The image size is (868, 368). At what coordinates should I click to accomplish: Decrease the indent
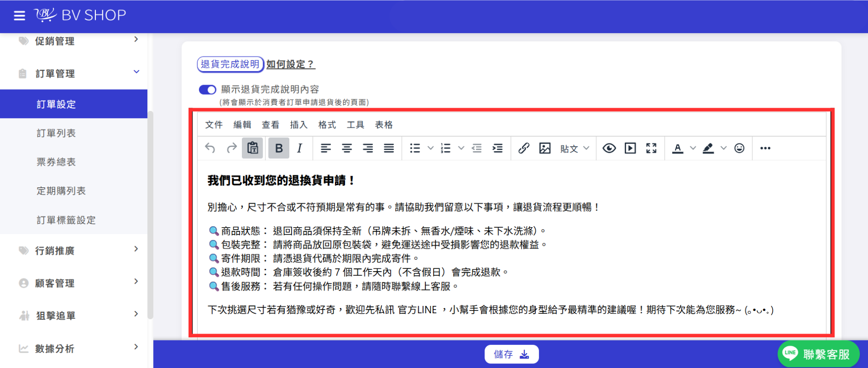click(x=476, y=148)
